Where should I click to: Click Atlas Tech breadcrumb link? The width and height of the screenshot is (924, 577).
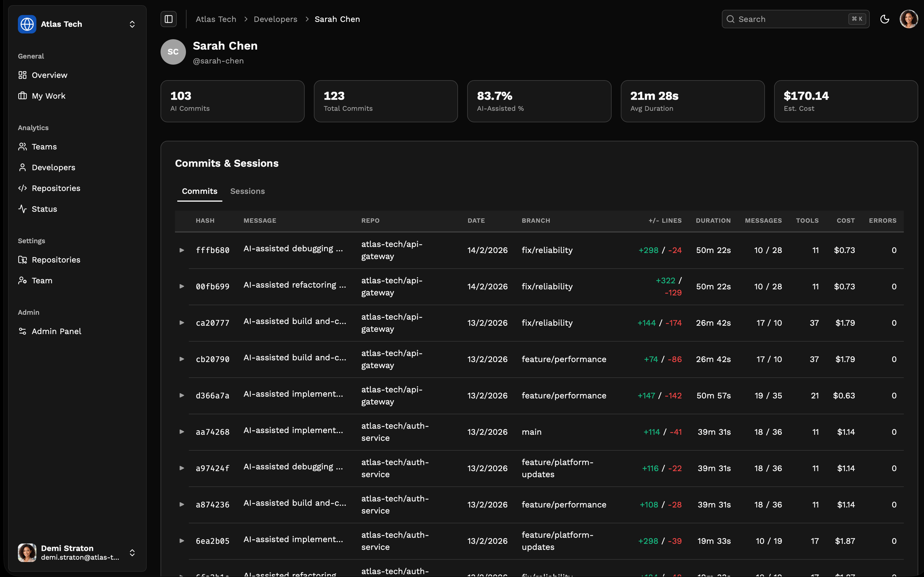216,19
